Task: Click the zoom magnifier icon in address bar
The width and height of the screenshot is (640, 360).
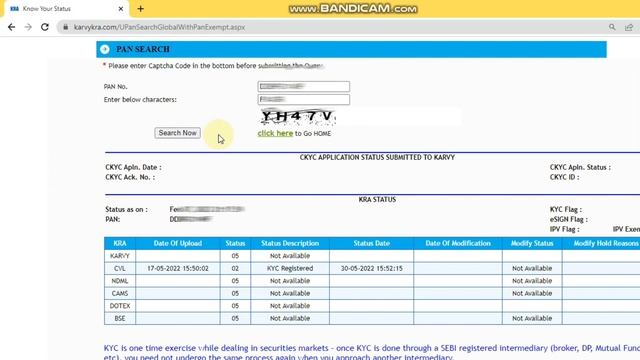Action: (x=612, y=27)
